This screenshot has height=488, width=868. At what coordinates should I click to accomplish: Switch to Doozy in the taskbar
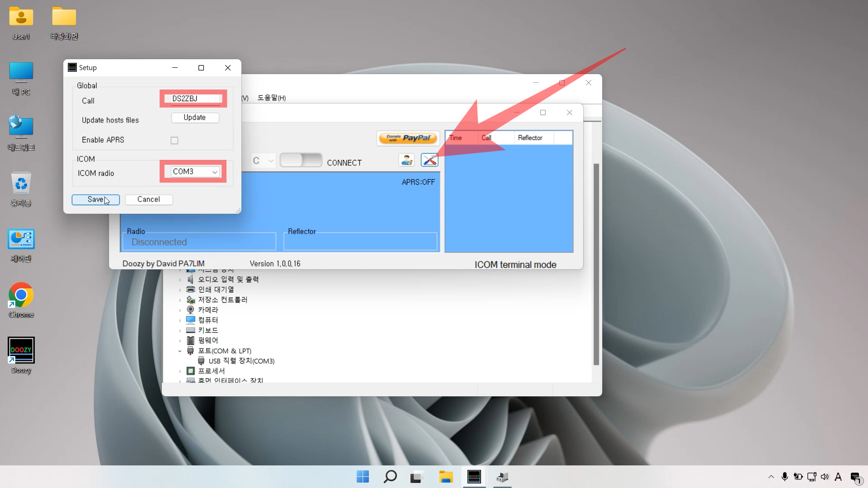474,477
